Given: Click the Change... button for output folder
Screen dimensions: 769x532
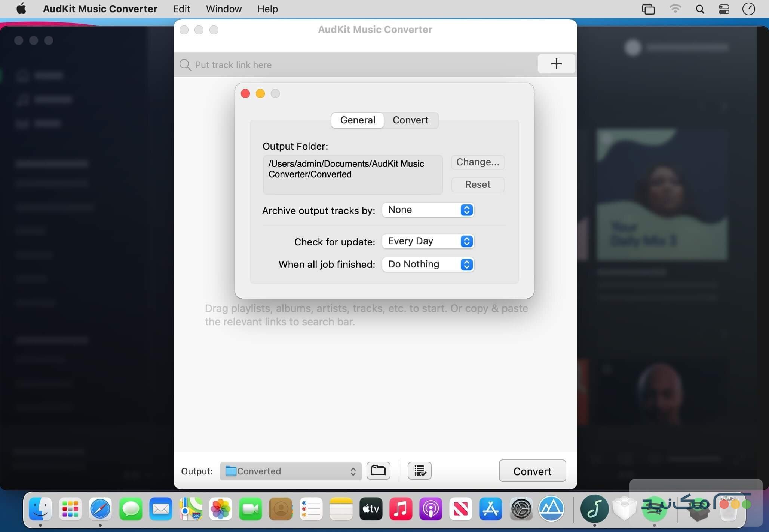Looking at the screenshot, I should [x=478, y=162].
